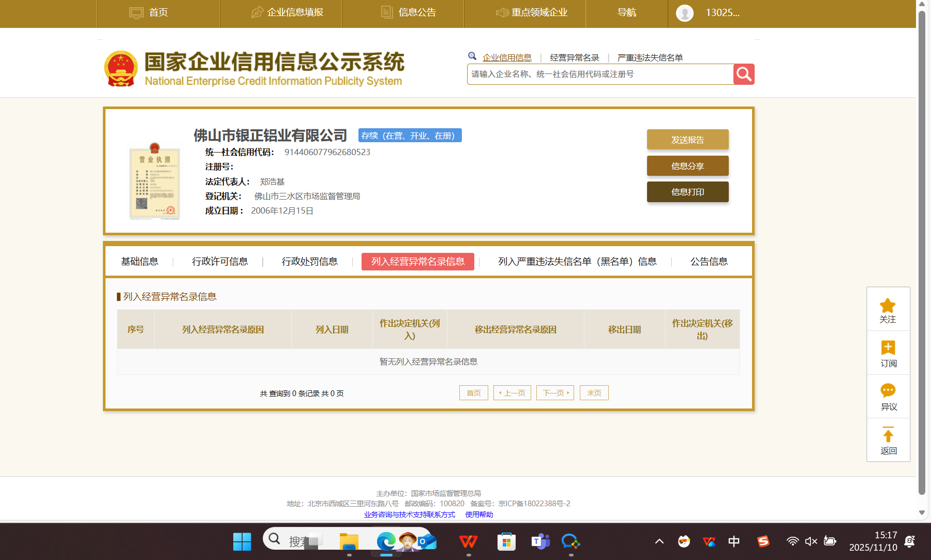Switch to the 行政处罚信息 tab
This screenshot has height=560, width=931.
point(309,262)
